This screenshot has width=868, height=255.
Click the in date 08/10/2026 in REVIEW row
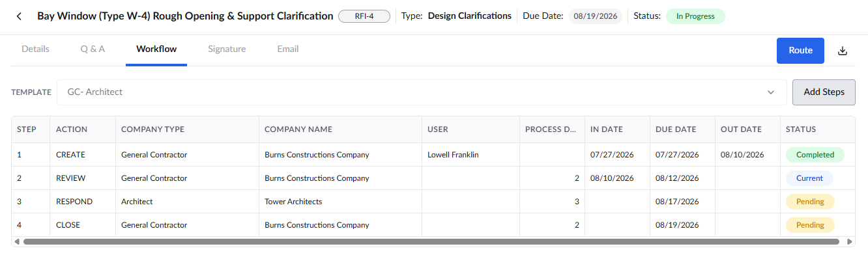(612, 178)
